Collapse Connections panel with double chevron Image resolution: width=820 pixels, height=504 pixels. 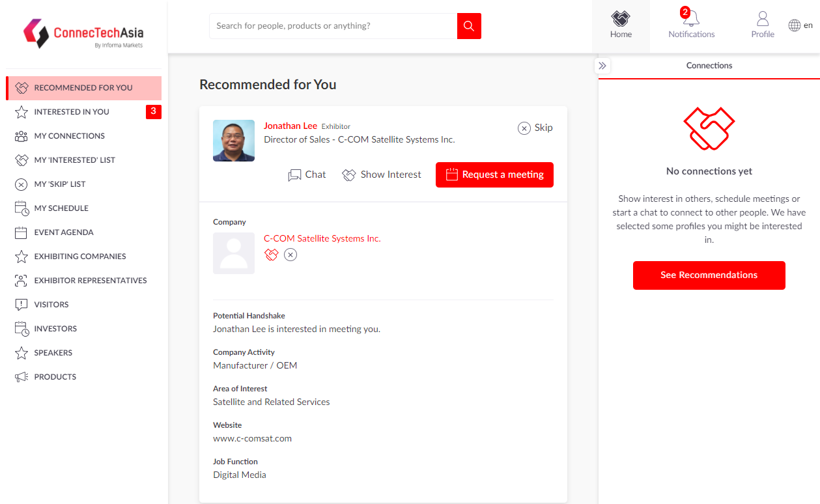[x=602, y=66]
